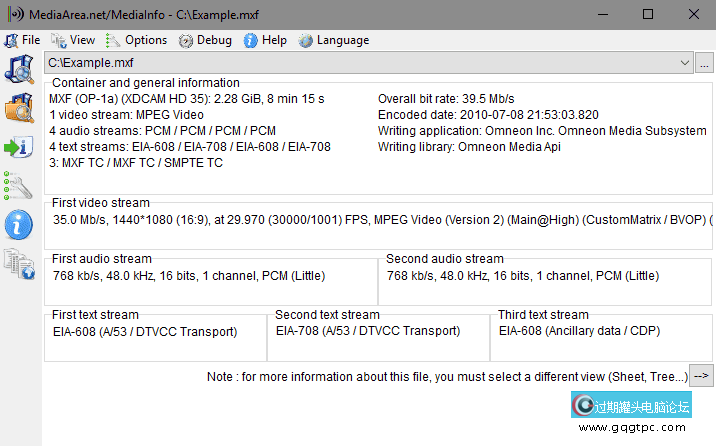Screen dimensions: 716x446
Task: Click the First video stream details text
Action: click(383, 220)
